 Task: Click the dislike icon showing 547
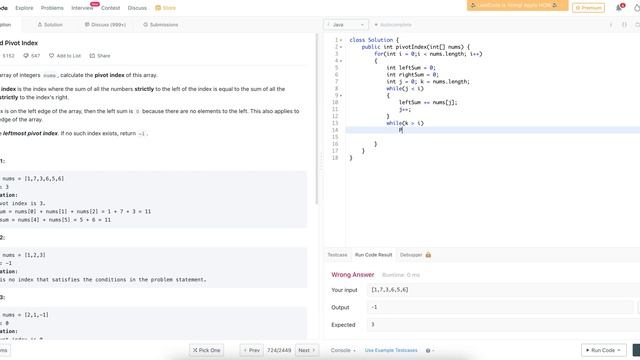tap(31, 56)
